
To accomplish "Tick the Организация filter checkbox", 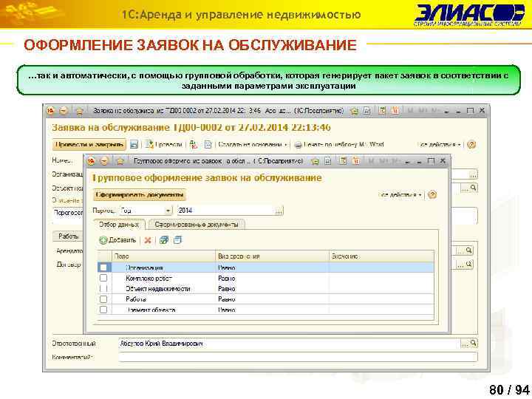I will [103, 267].
